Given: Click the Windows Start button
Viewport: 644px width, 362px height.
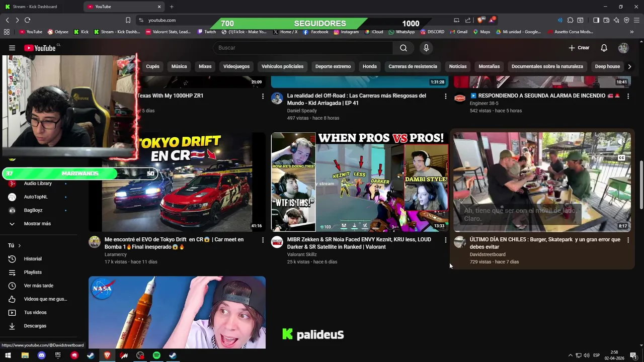Looking at the screenshot, I should [x=8, y=355].
